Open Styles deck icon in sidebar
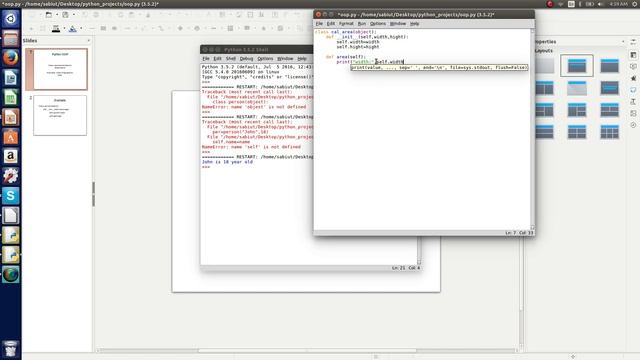Image resolution: width=640 pixels, height=360 pixels. [633, 102]
